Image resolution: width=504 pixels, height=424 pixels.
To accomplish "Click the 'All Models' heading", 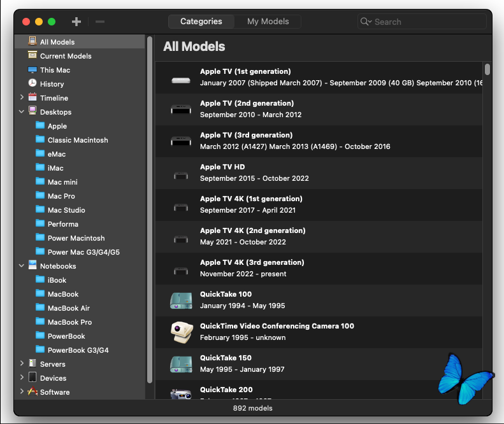I will [194, 46].
